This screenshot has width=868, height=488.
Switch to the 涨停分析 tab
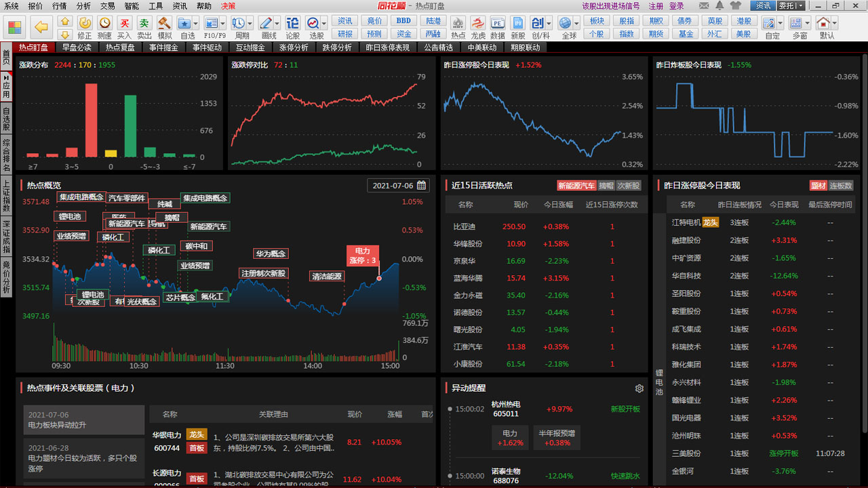[x=293, y=47]
